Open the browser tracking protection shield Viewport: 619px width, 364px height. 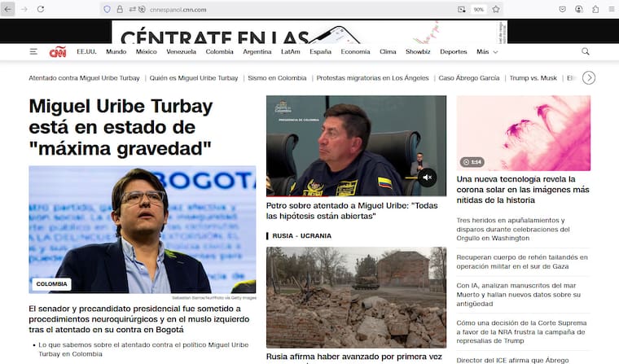[x=107, y=9]
